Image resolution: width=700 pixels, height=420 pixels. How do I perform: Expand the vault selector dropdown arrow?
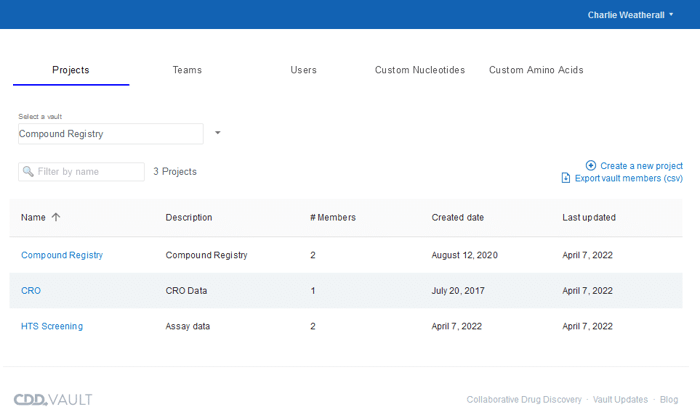(217, 133)
